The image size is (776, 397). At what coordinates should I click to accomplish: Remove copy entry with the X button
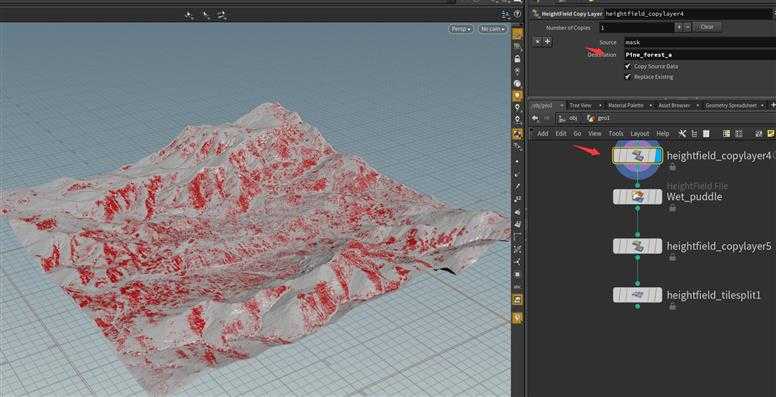(538, 42)
